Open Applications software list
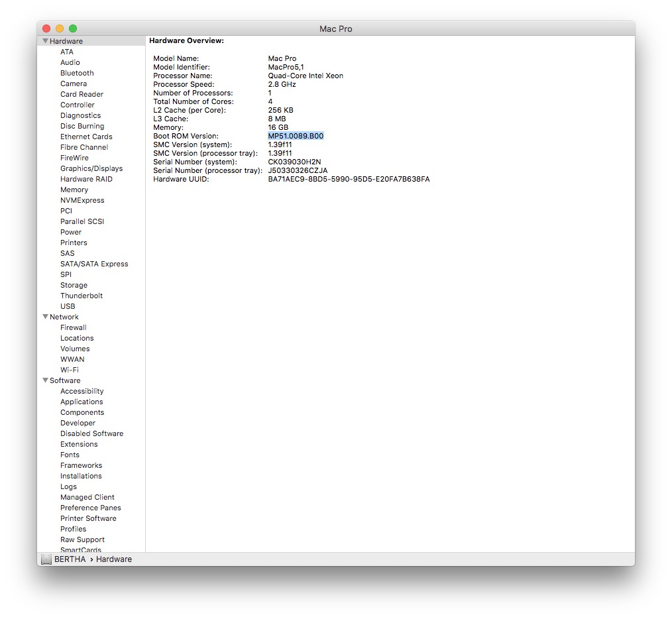Image resolution: width=672 pixels, height=619 pixels. tap(82, 402)
